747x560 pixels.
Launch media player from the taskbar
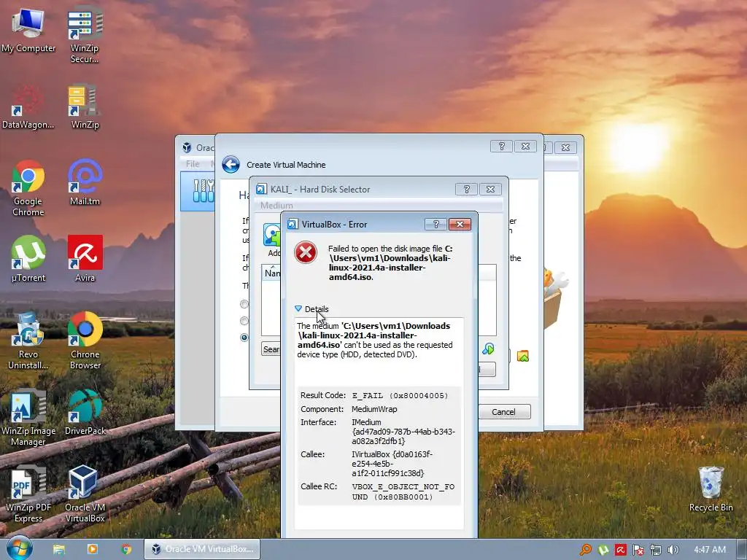pyautogui.click(x=93, y=550)
